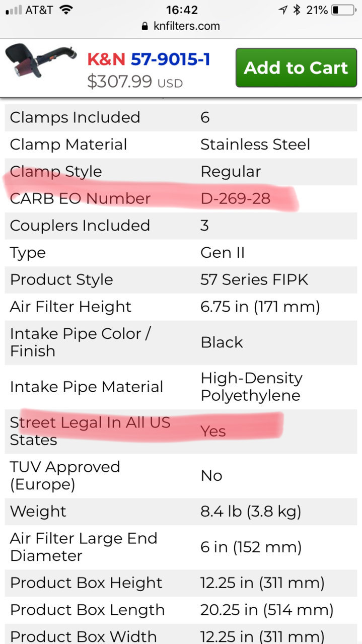Tap the knfilters.com address bar
This screenshot has height=644, width=362.
[x=181, y=26]
